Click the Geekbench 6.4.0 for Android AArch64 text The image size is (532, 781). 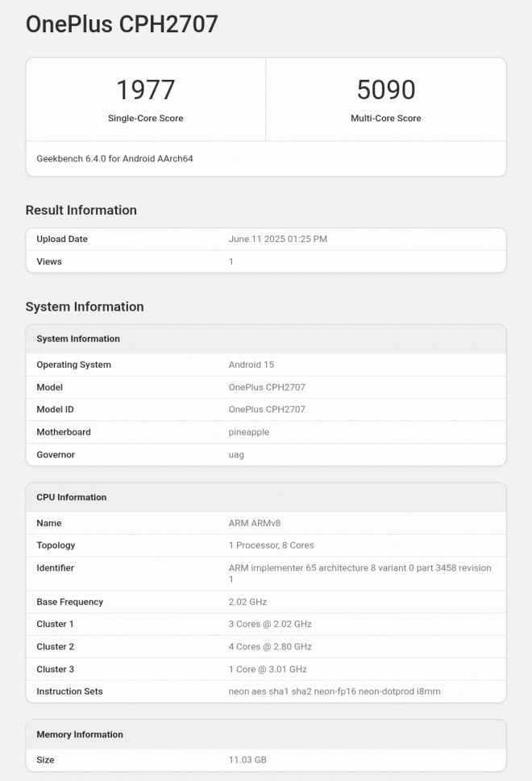click(x=114, y=159)
